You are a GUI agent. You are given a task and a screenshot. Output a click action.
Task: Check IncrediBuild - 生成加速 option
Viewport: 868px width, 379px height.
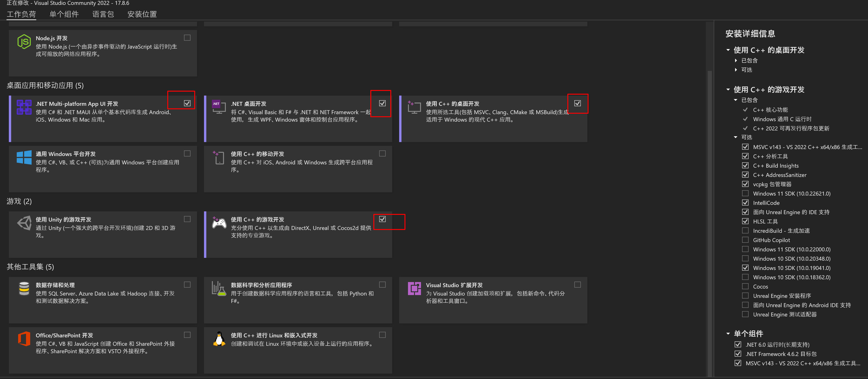pos(745,231)
